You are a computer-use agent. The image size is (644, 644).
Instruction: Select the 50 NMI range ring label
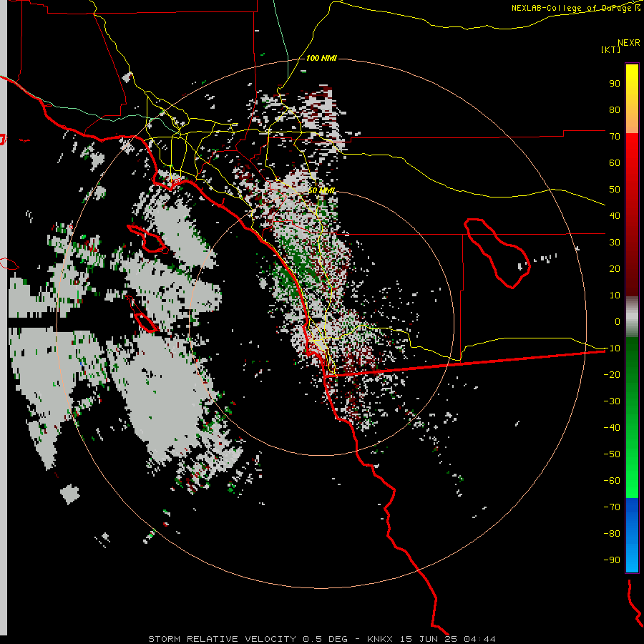point(321,190)
